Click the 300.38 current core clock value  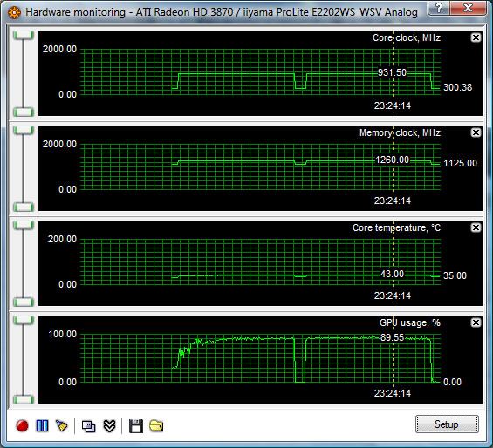[x=457, y=87]
